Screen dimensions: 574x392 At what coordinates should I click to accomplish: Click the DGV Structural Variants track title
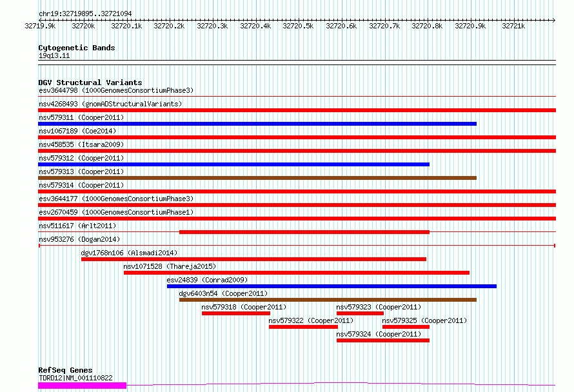tap(90, 83)
